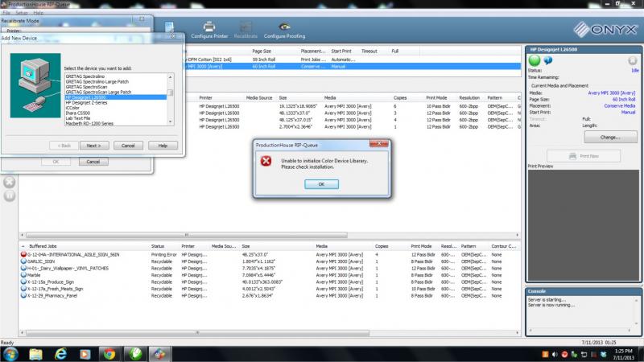Image resolution: width=644 pixels, height=362 pixels.
Task: Select GRETAG SpectroScan Large Patch device
Action: (98, 92)
